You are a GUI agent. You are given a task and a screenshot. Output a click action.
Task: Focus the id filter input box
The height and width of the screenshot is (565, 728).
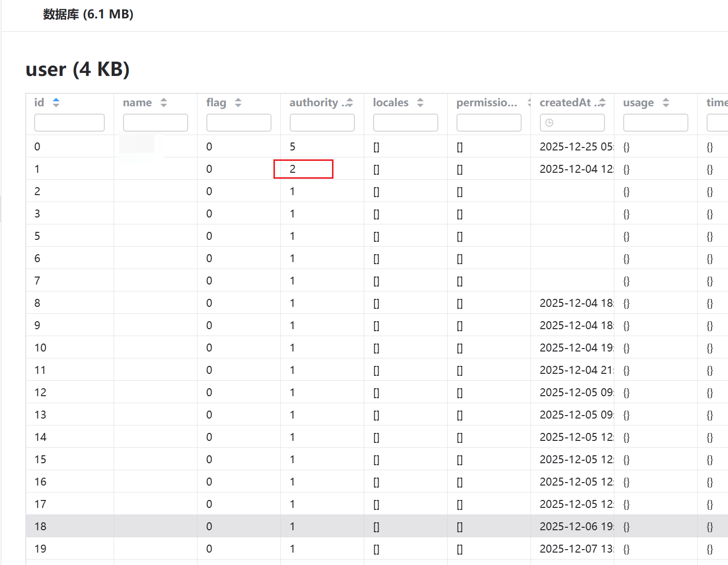coord(69,123)
